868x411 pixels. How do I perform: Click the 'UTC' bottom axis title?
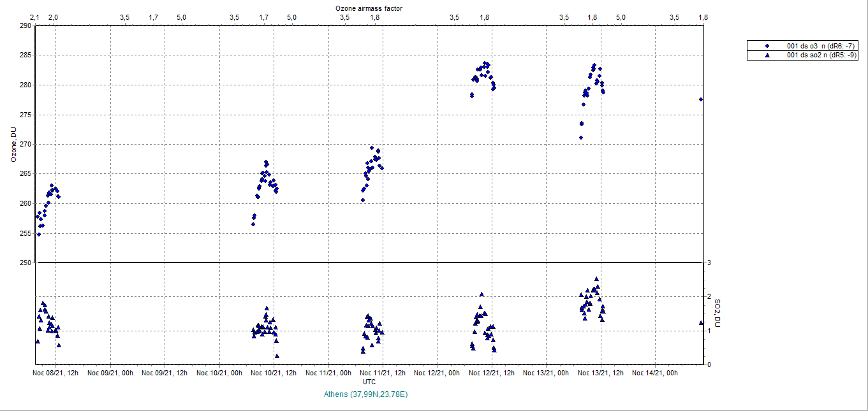(369, 381)
